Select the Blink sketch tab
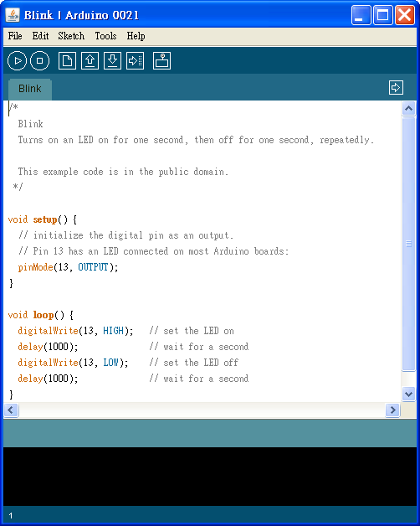Image resolution: width=420 pixels, height=526 pixels. pyautogui.click(x=30, y=89)
